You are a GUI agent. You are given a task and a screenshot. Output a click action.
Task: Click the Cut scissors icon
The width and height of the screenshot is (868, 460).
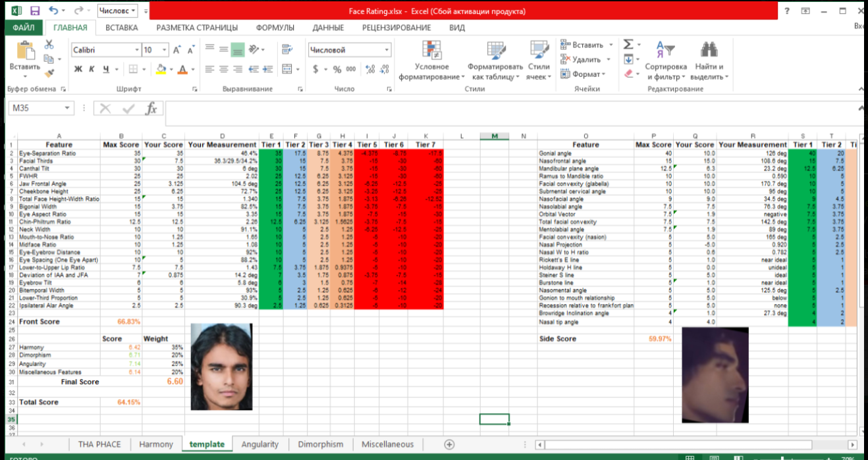[49, 45]
